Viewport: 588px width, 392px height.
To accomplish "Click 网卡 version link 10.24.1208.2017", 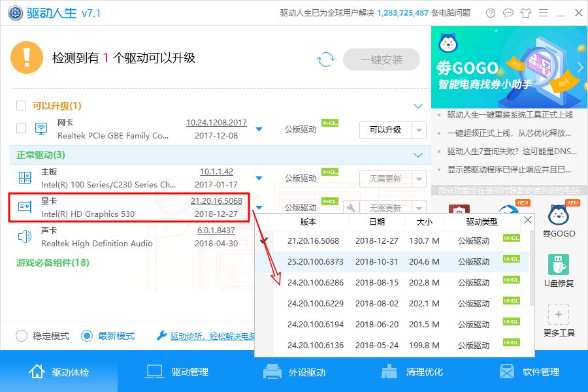I will pos(216,123).
